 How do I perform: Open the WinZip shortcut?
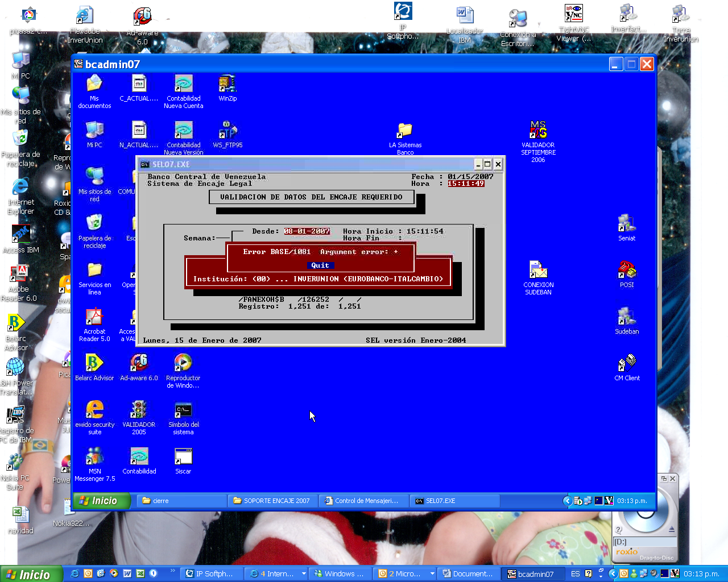point(227,88)
